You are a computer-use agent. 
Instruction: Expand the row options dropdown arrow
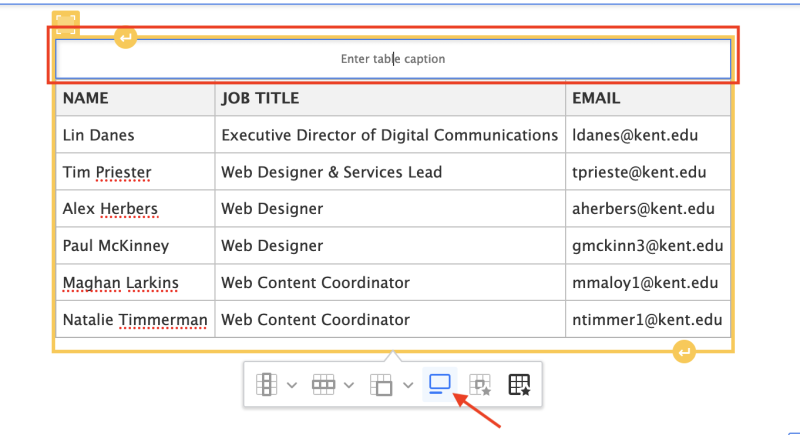pos(349,384)
